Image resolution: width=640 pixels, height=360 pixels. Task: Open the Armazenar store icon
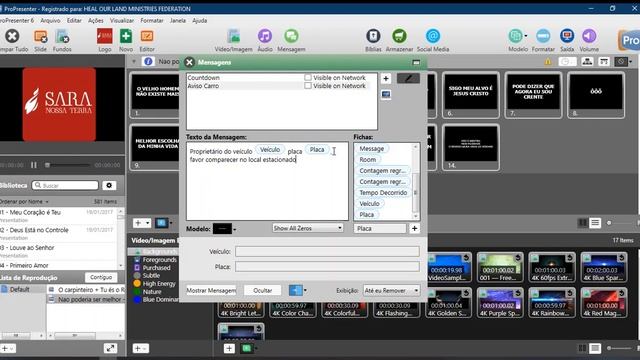coord(399,36)
